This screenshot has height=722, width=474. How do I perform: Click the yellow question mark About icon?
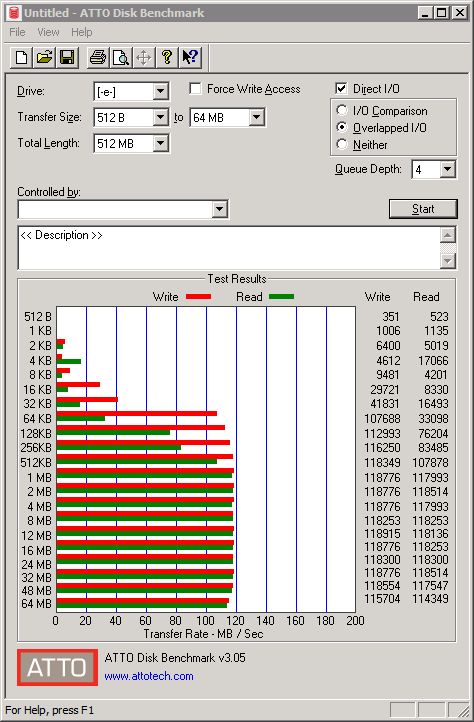tap(167, 58)
